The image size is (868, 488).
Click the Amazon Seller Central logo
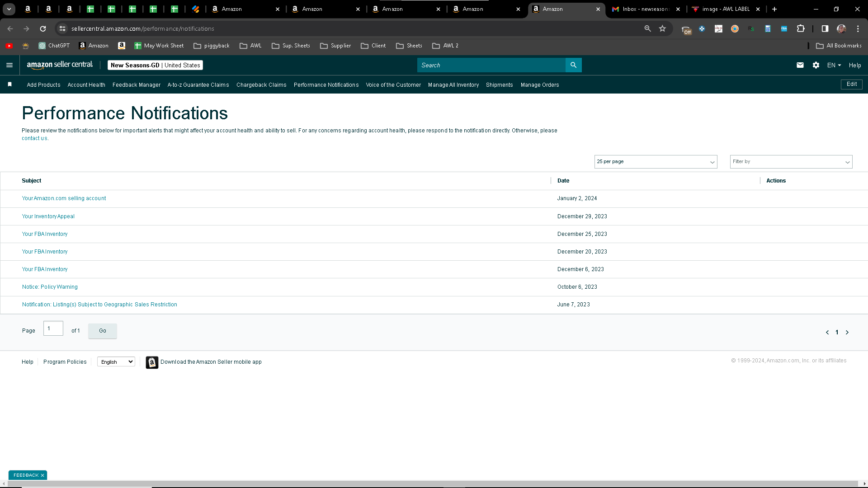pos(60,65)
